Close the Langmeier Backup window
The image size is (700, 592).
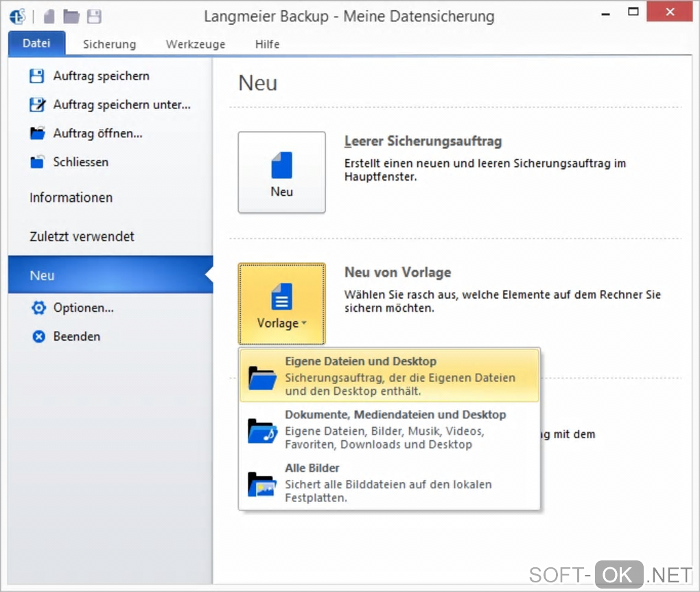pos(670,12)
